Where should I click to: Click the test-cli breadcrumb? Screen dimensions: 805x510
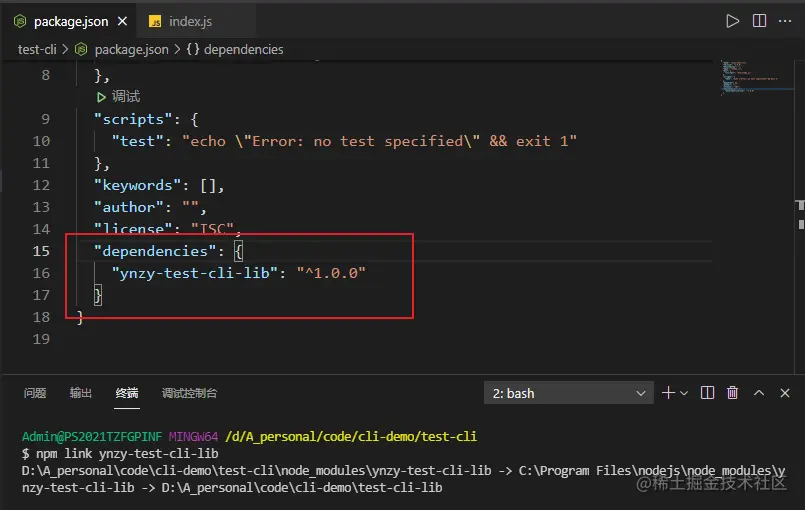[x=37, y=49]
